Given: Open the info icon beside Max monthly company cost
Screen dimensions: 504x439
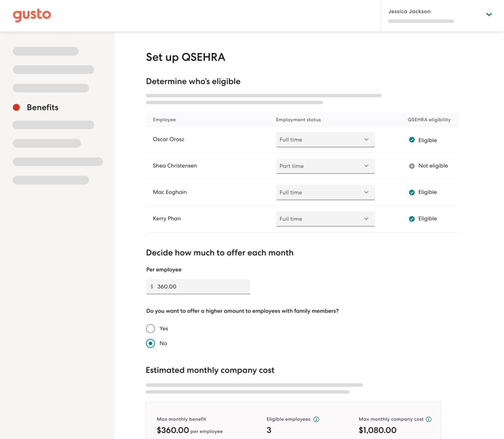Looking at the screenshot, I should click(x=429, y=419).
